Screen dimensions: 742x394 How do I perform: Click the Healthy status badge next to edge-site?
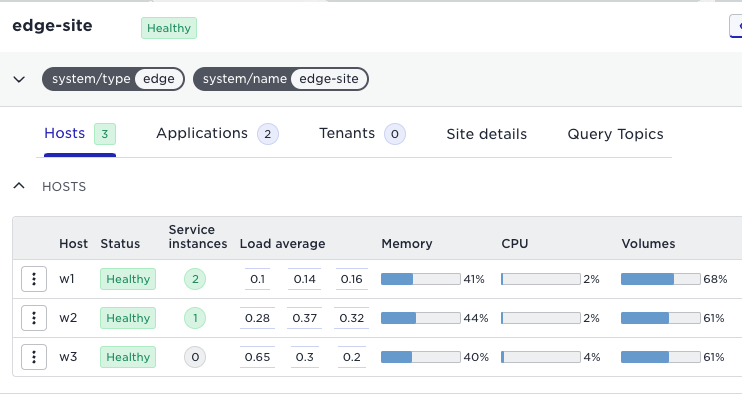coord(169,28)
